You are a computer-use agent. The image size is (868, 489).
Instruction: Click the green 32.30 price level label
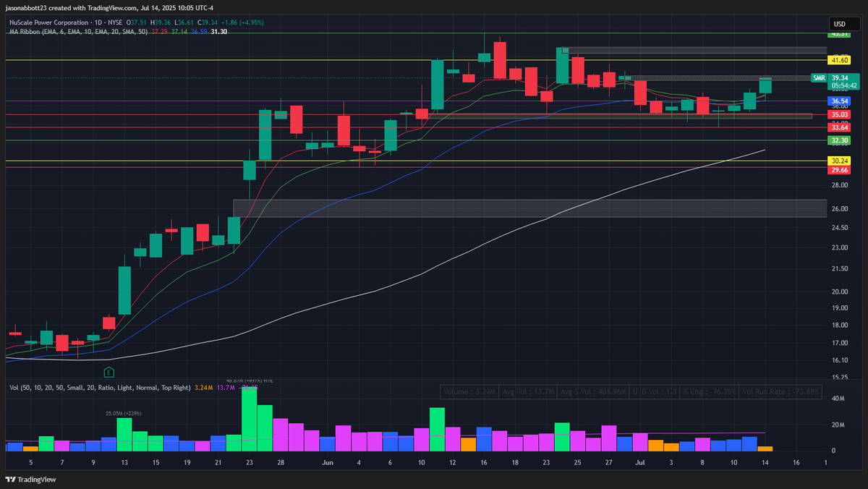tap(839, 140)
